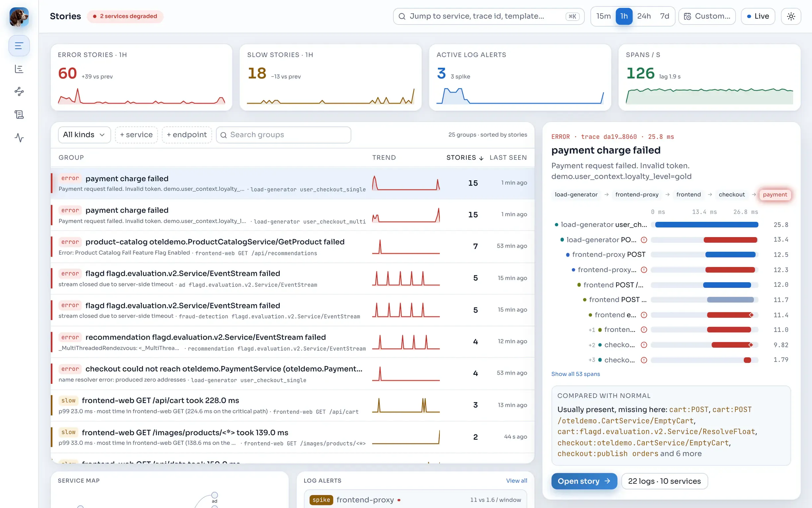Focus the Search groups field
The image size is (812, 508).
tap(284, 135)
